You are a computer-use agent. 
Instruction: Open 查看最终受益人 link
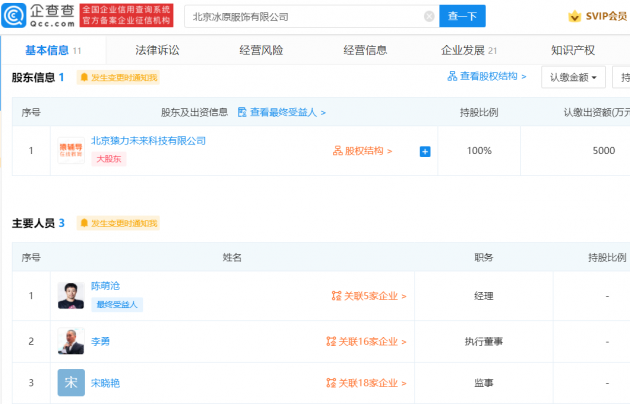pyautogui.click(x=281, y=112)
